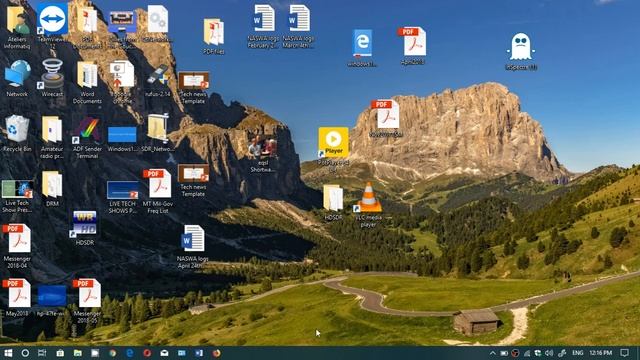This screenshot has width=640, height=360.
Task: Launch the PotPlayer 64 bit shortcut
Action: (333, 149)
